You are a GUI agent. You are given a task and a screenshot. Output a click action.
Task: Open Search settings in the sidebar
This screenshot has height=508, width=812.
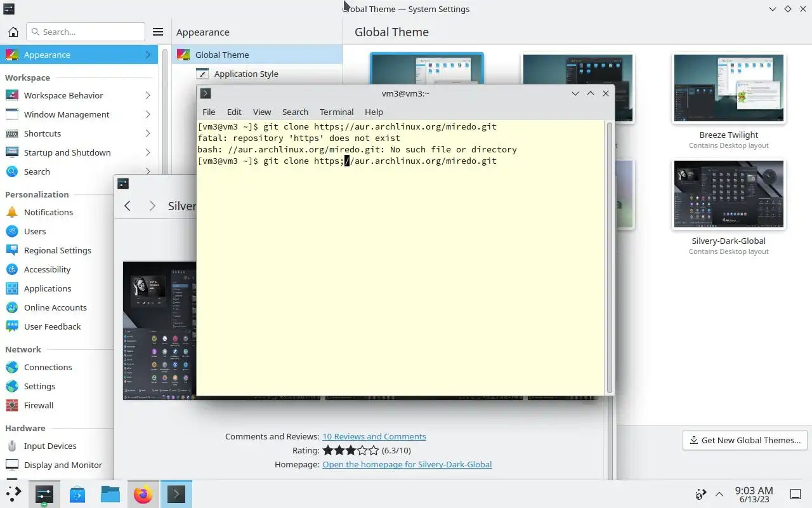click(79, 171)
